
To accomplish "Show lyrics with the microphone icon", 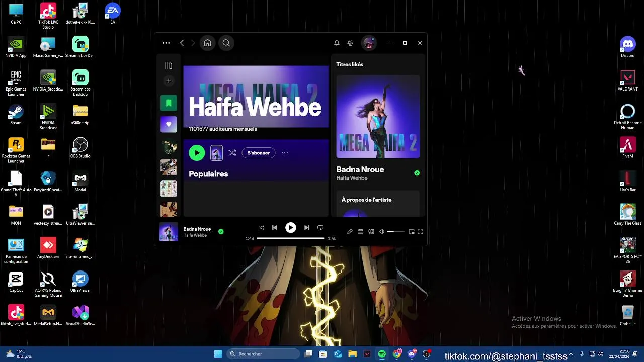I will click(350, 232).
